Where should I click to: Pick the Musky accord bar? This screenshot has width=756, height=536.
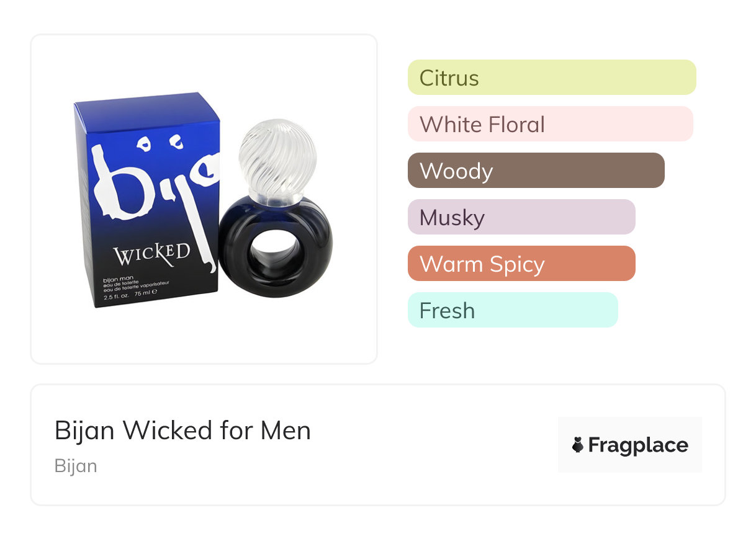click(x=521, y=217)
